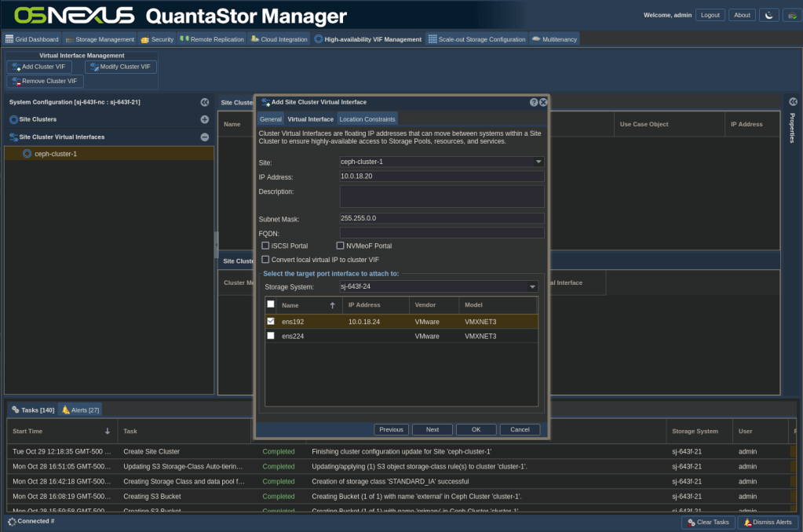Click the Remove Cluster VIF toolbar icon
803x532 pixels.
(x=16, y=81)
